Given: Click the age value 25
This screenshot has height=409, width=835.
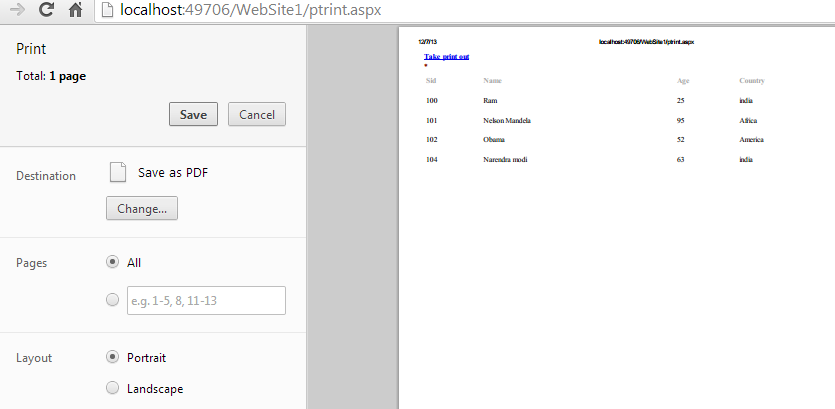Looking at the screenshot, I should point(681,100).
